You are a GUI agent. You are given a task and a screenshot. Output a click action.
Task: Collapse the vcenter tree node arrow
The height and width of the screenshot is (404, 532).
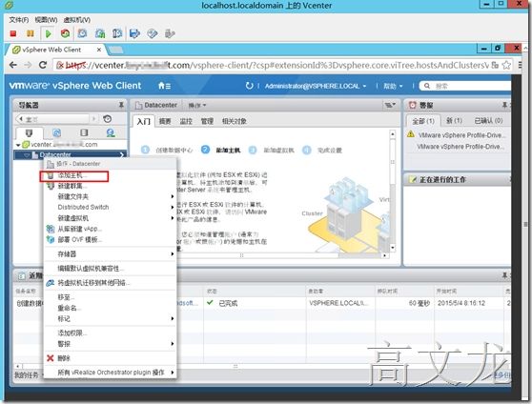pos(18,145)
